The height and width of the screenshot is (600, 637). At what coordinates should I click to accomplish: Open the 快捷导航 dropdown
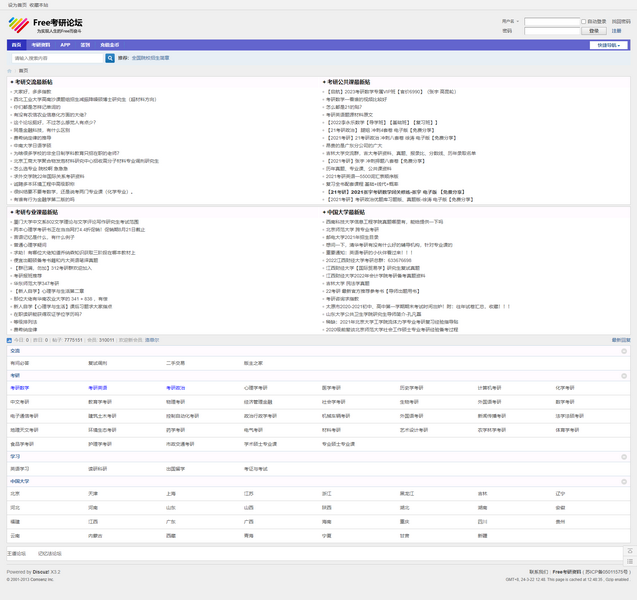click(x=608, y=45)
